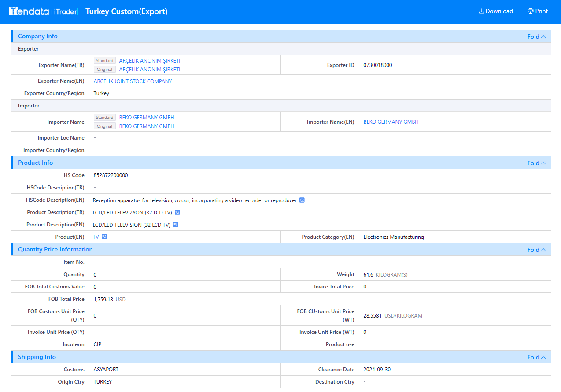The image size is (561, 392).
Task: Click the Customs value ASYAPORT
Action: pos(106,370)
